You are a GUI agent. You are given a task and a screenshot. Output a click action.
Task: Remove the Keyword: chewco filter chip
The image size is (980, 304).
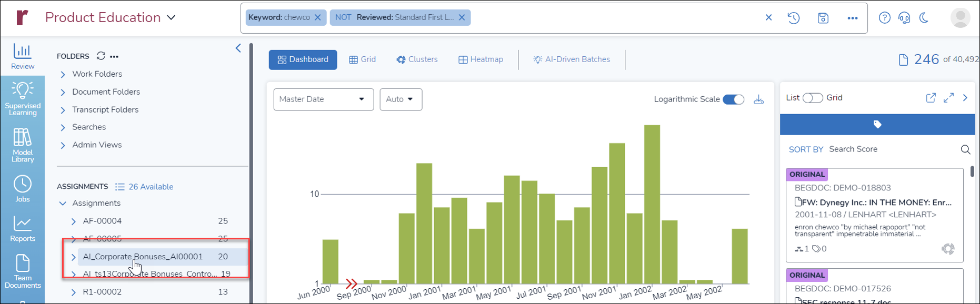(318, 17)
